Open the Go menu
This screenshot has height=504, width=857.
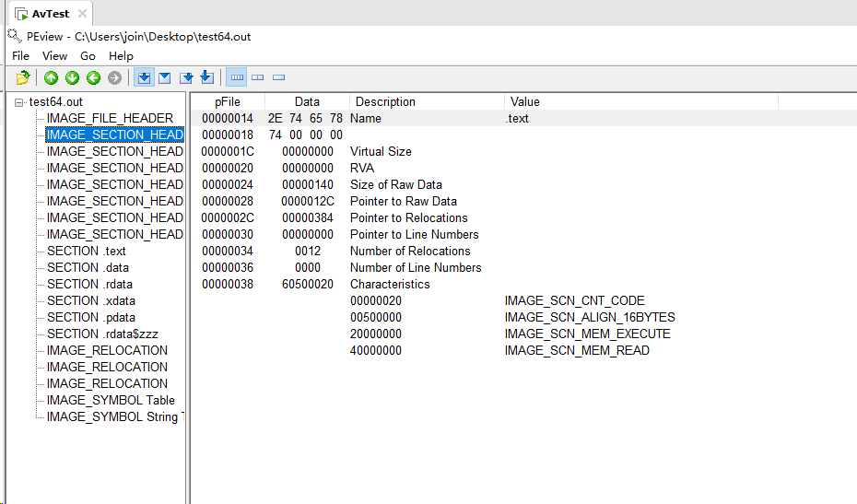88,56
